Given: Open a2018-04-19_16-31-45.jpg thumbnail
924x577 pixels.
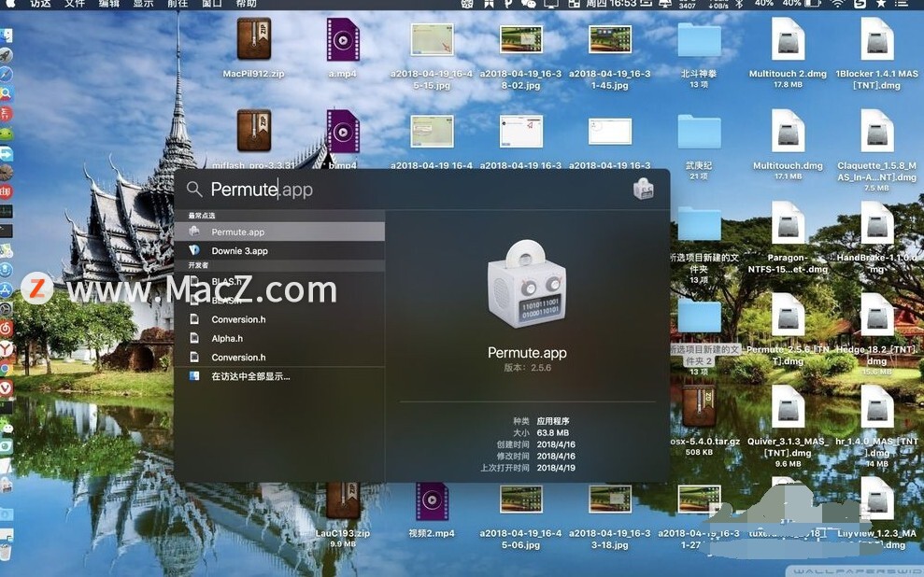Looking at the screenshot, I should 610,39.
